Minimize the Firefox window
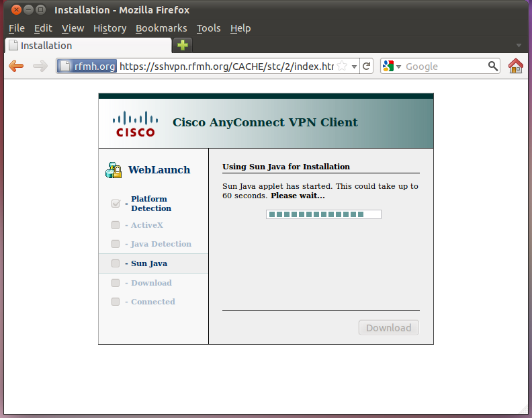Viewport: 532px width, 418px height. [x=28, y=10]
